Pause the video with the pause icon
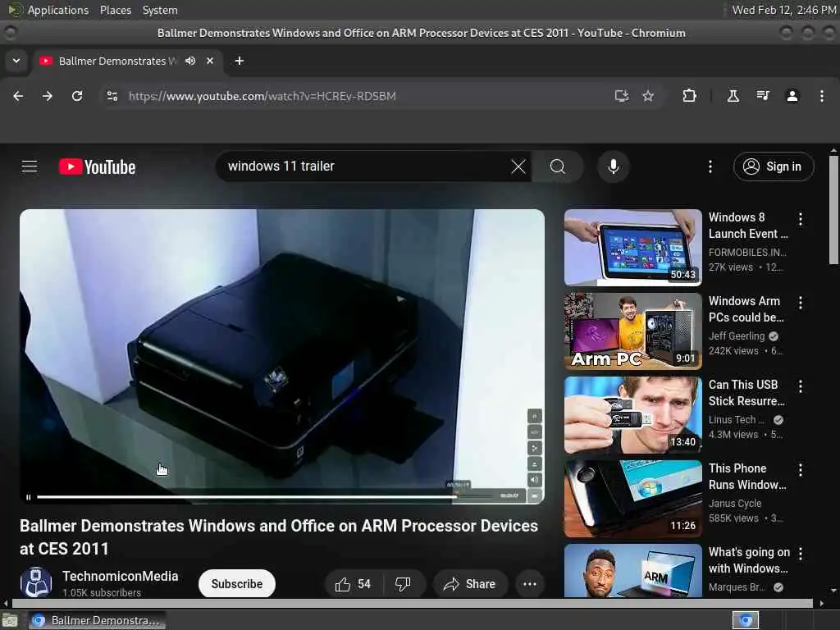Viewport: 840px width, 630px height. (x=29, y=497)
